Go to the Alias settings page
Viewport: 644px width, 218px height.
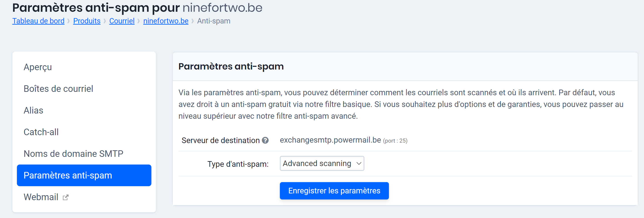pyautogui.click(x=33, y=110)
